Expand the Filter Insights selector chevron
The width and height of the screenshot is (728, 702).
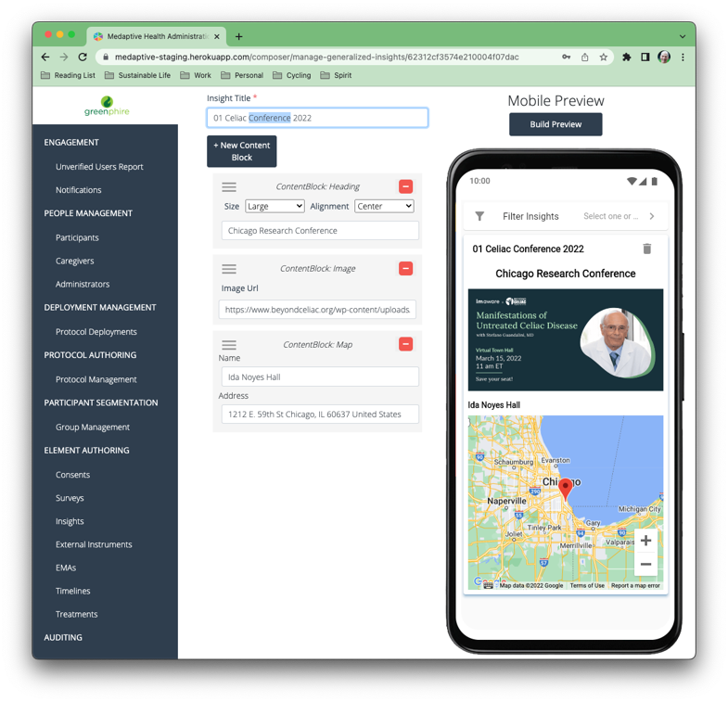[x=652, y=216]
